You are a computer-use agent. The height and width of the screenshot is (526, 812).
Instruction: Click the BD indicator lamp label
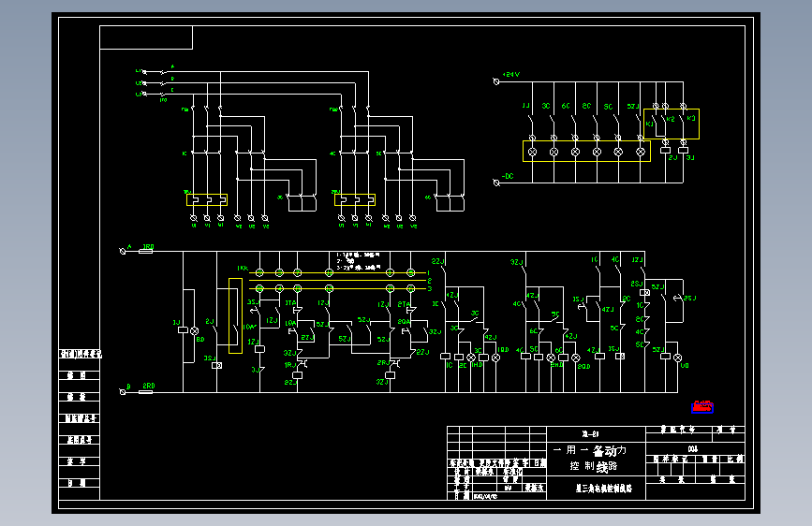click(200, 339)
